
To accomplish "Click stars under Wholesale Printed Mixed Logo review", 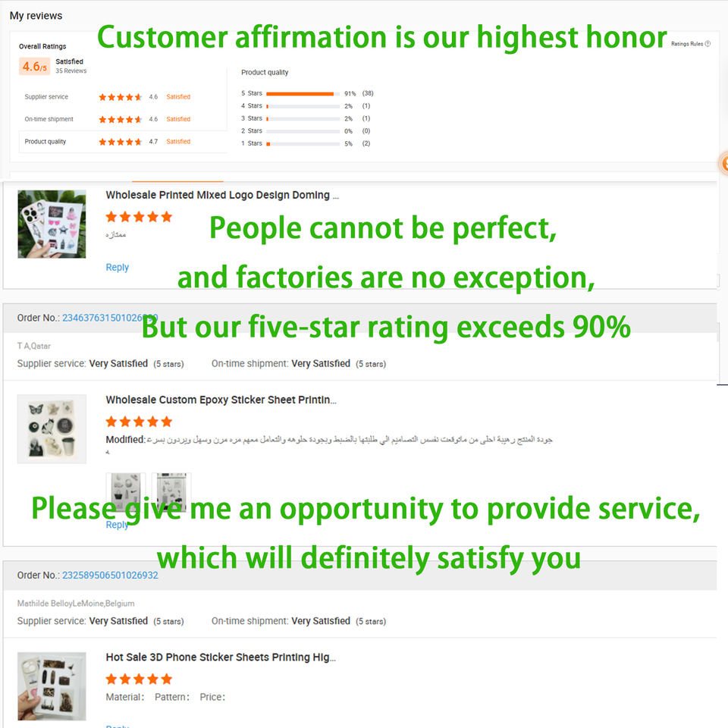I will coord(139,217).
